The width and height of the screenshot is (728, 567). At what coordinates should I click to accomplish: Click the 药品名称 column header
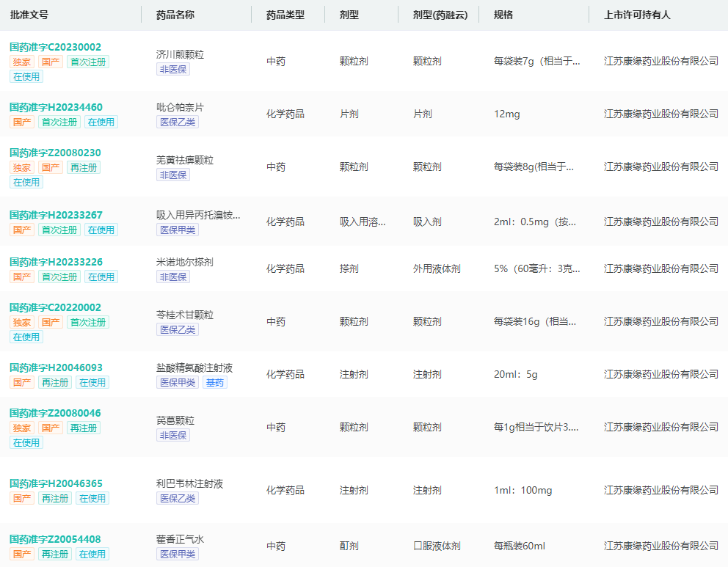tap(175, 15)
